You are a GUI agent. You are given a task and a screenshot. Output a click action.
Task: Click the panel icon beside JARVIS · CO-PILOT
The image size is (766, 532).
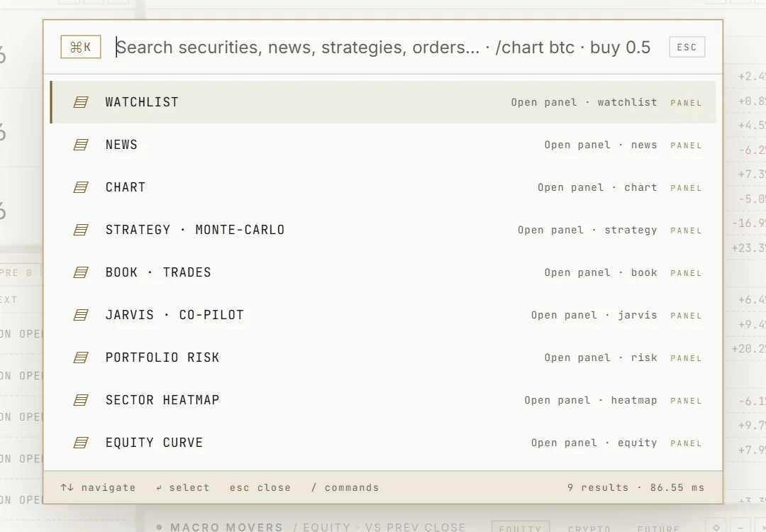[81, 315]
